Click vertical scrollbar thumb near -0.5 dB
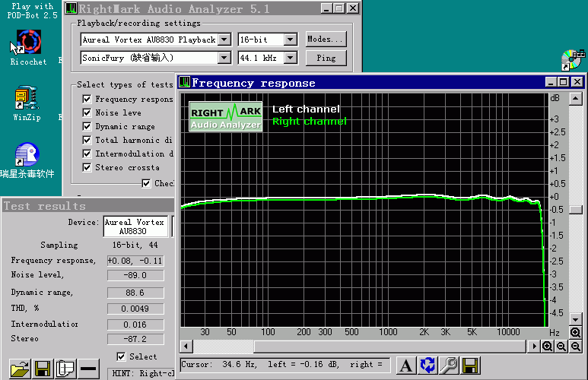 tap(575, 210)
